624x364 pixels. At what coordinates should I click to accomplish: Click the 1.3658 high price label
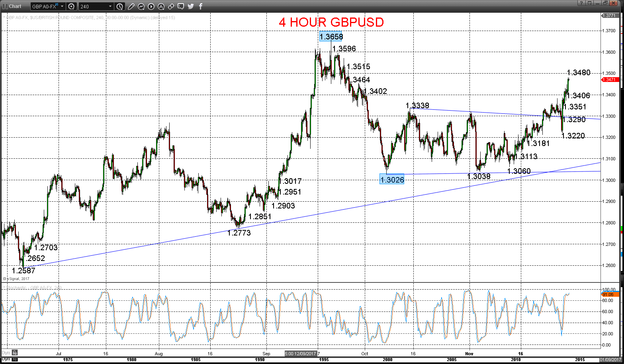click(331, 37)
